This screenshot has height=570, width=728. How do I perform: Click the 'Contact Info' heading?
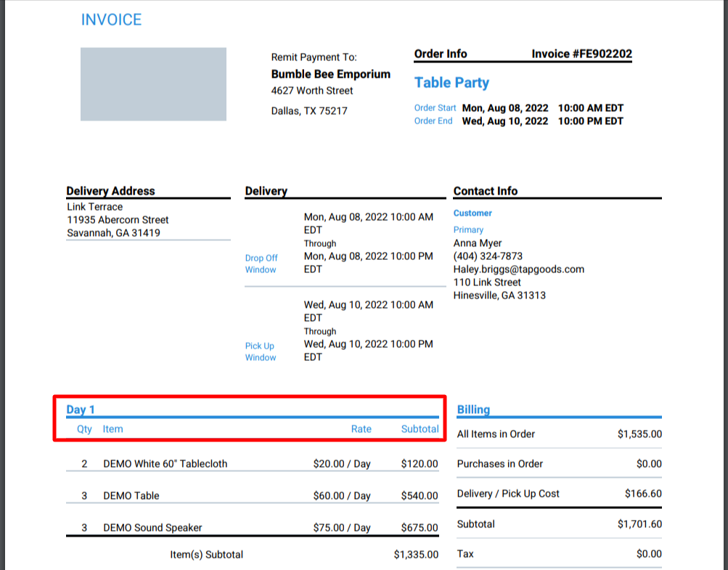(485, 191)
